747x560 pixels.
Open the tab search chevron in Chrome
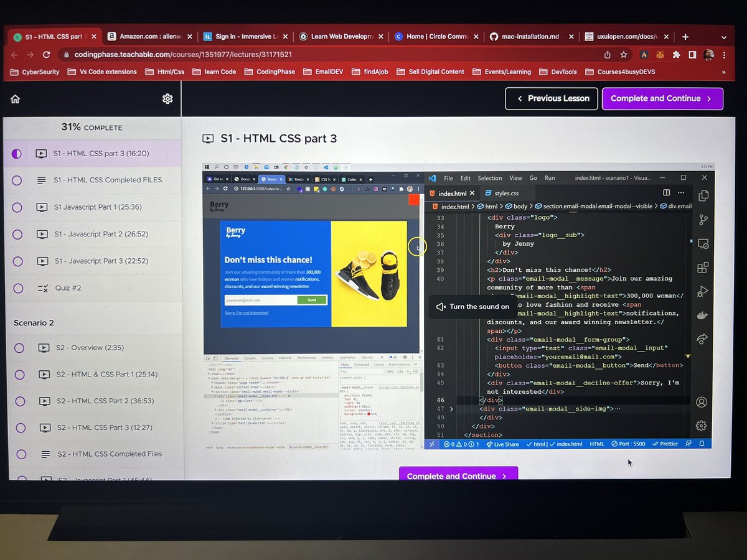tap(724, 37)
